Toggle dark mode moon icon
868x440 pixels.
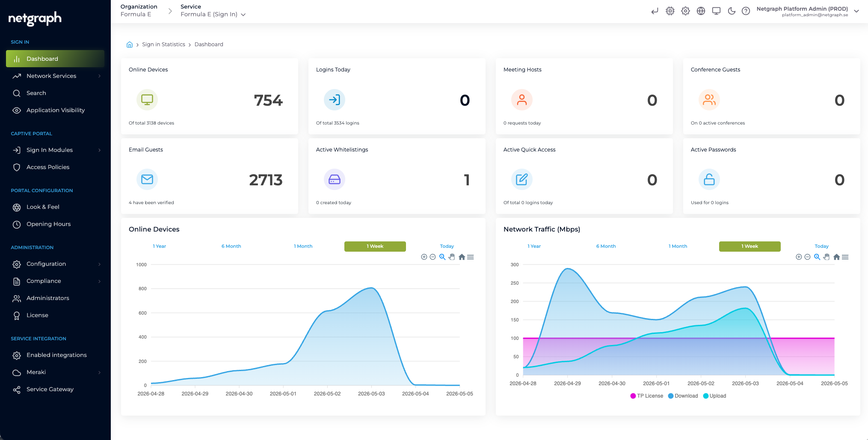[732, 11]
